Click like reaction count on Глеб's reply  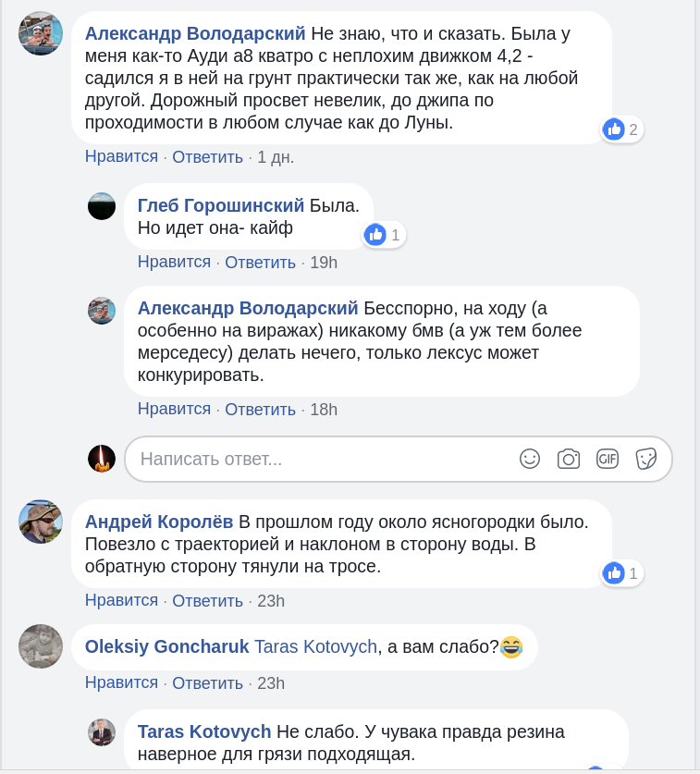pos(384,235)
